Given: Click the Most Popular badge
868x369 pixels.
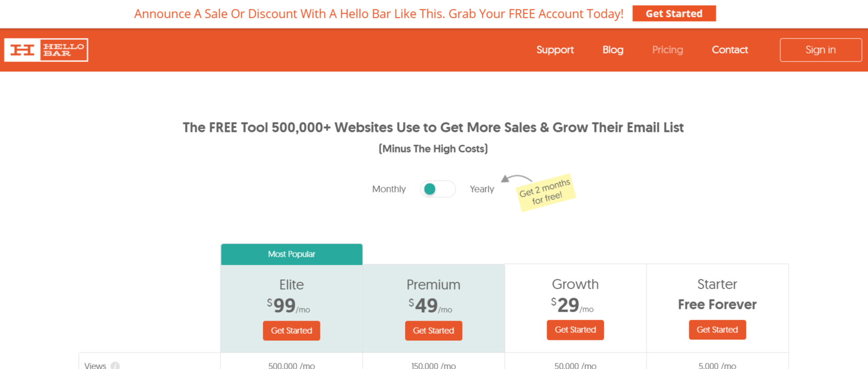Looking at the screenshot, I should [291, 254].
